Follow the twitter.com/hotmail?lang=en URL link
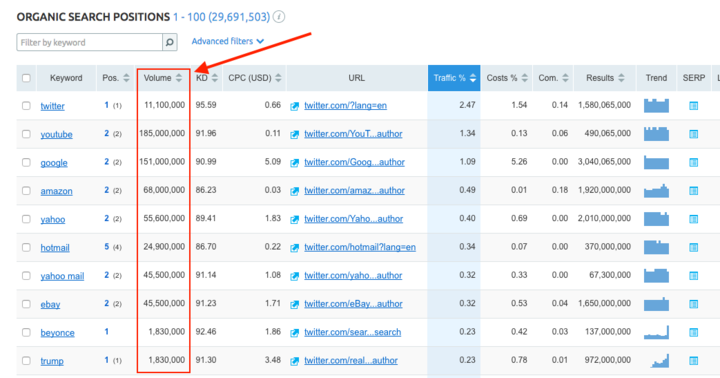 click(x=360, y=247)
